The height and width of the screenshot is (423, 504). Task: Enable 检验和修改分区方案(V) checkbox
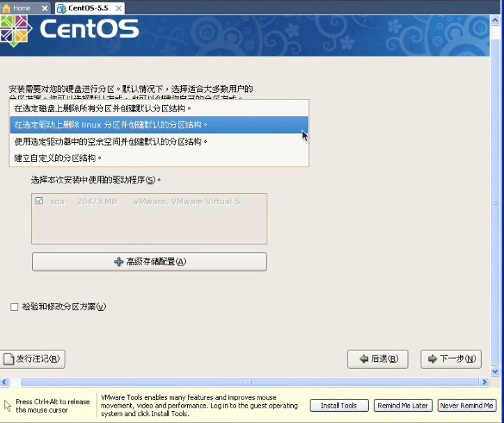tap(14, 307)
